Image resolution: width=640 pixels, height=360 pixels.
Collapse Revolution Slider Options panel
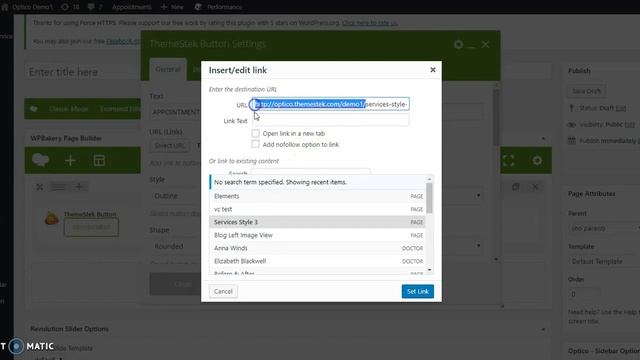coord(543,329)
